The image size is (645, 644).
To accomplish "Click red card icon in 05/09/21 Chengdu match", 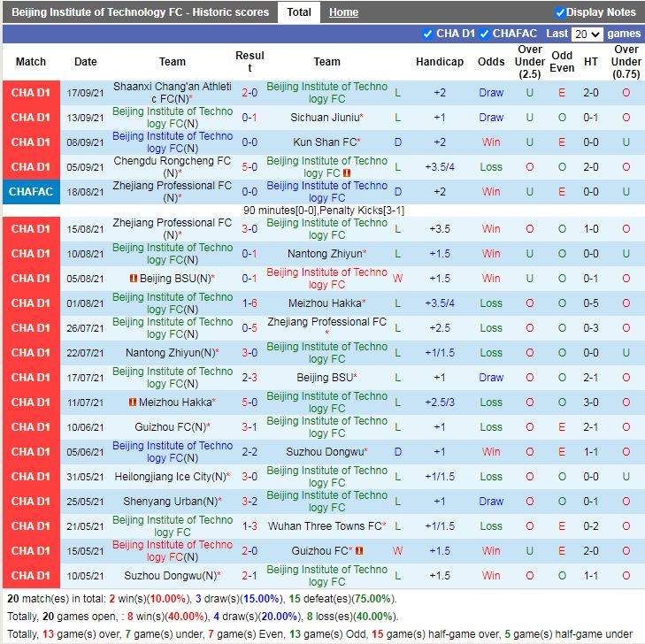I will point(348,173).
